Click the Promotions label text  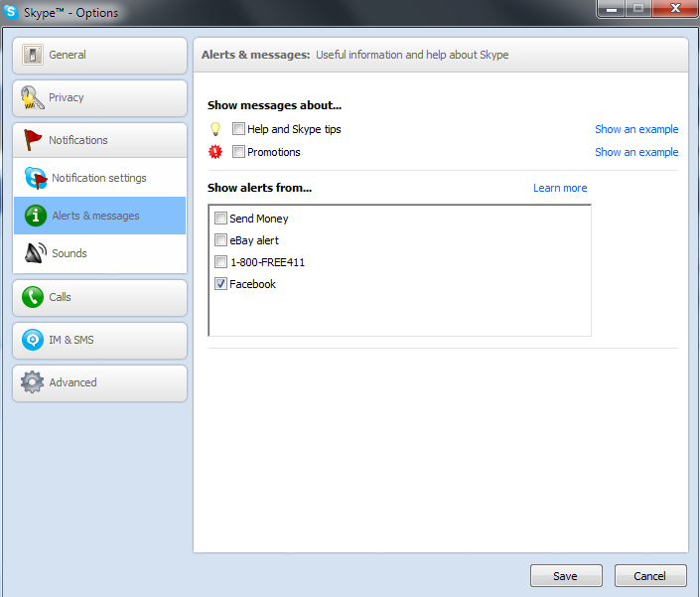(274, 152)
